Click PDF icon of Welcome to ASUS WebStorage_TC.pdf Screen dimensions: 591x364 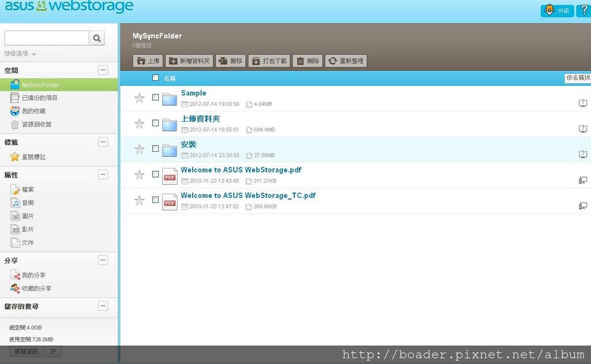coord(170,201)
